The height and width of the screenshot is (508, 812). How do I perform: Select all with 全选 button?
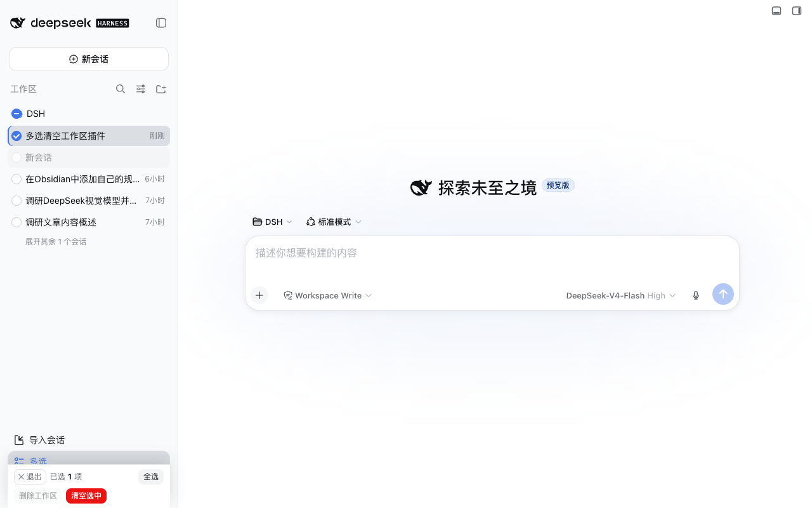coord(151,477)
